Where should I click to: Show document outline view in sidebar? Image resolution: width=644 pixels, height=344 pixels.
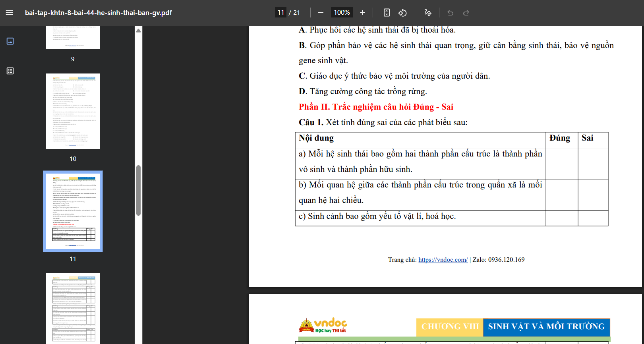[10, 71]
